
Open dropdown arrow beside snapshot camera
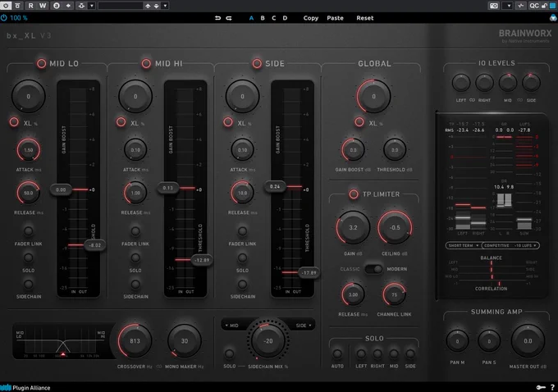(x=509, y=6)
